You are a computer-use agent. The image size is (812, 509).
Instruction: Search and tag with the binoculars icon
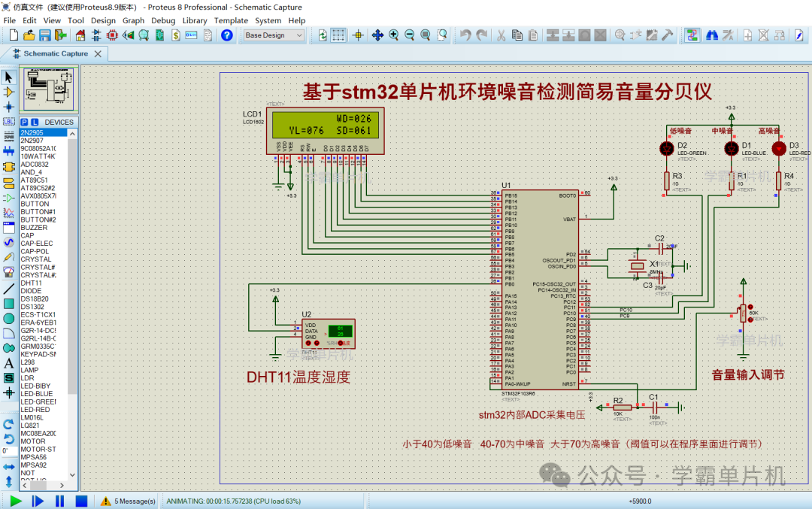tap(712, 35)
